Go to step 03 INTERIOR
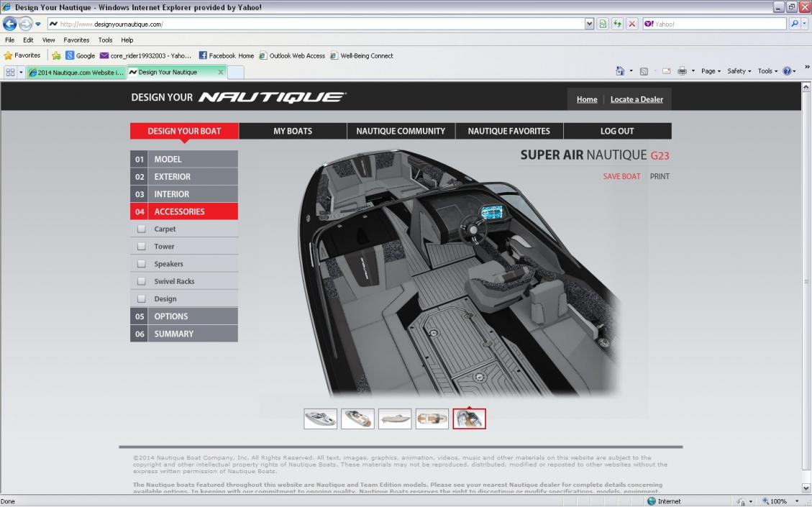This screenshot has width=812, height=507. (184, 194)
